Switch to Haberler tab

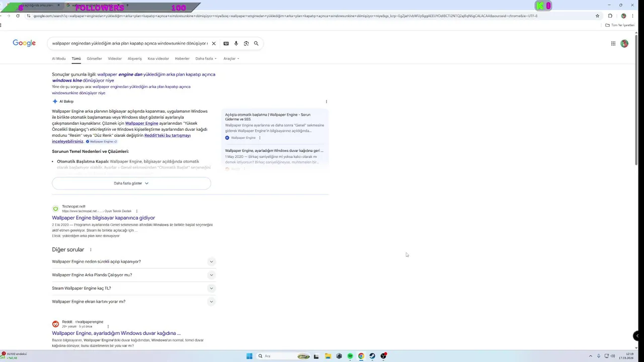[x=182, y=58]
